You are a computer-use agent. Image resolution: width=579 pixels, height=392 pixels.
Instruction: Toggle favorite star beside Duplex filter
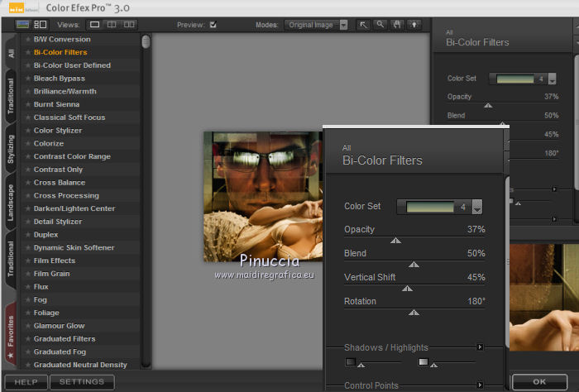(x=27, y=235)
